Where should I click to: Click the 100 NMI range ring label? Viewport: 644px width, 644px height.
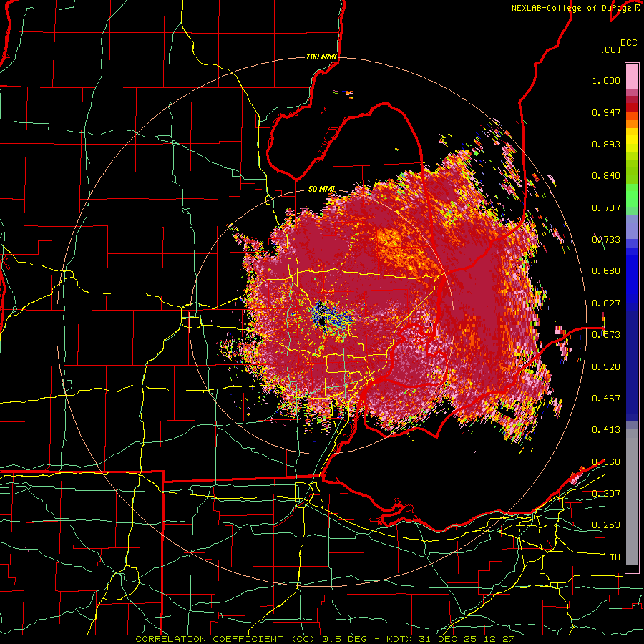point(321,57)
